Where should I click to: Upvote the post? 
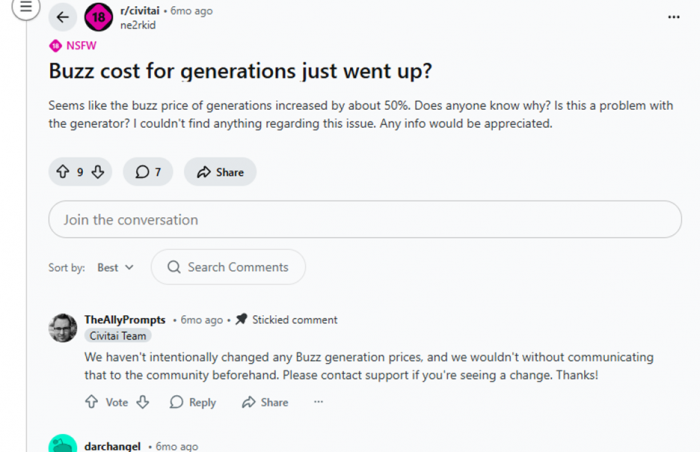(62, 172)
